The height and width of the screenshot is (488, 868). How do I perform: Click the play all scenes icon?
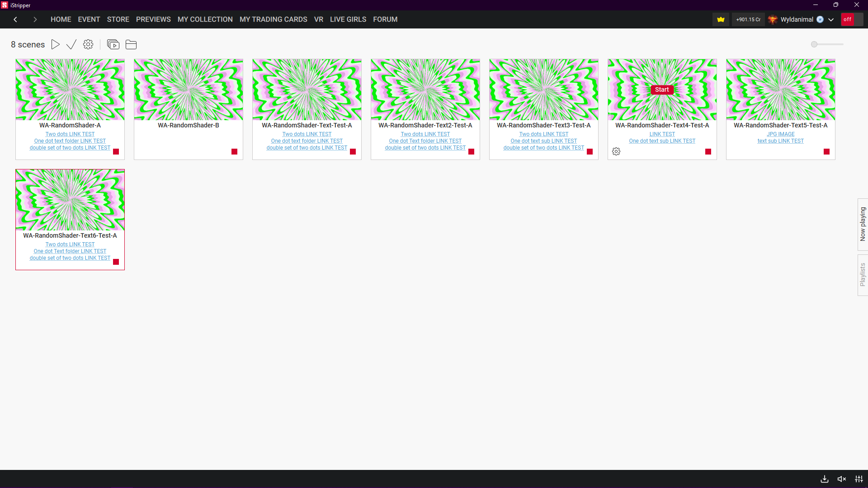tap(56, 44)
